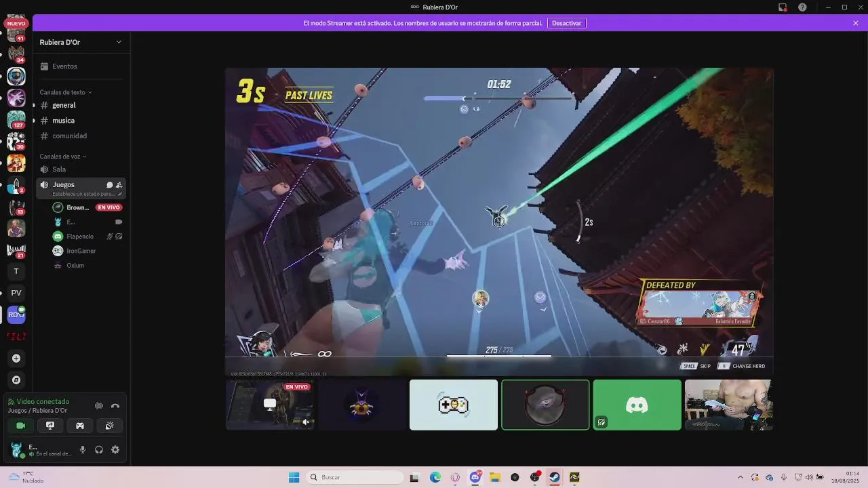Open the taskbar weather widget 17°C Nublado
This screenshot has height=488, width=868.
click(26, 477)
